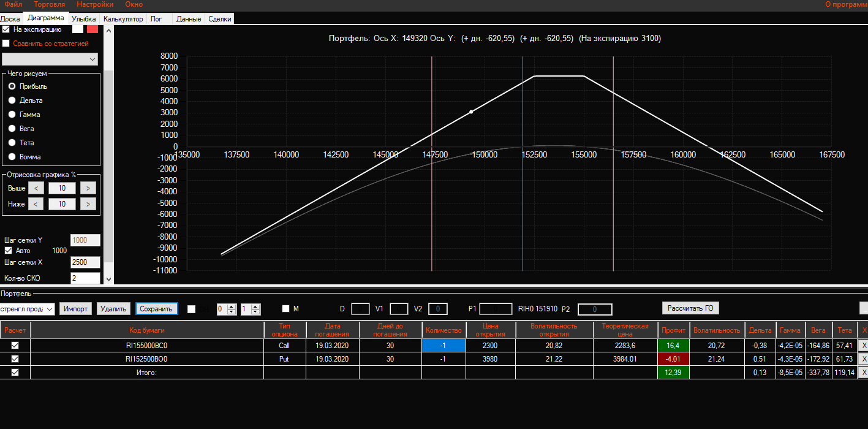868x429 pixels.
Task: Click the Цена открытия cell 2300
Action: 490,346
